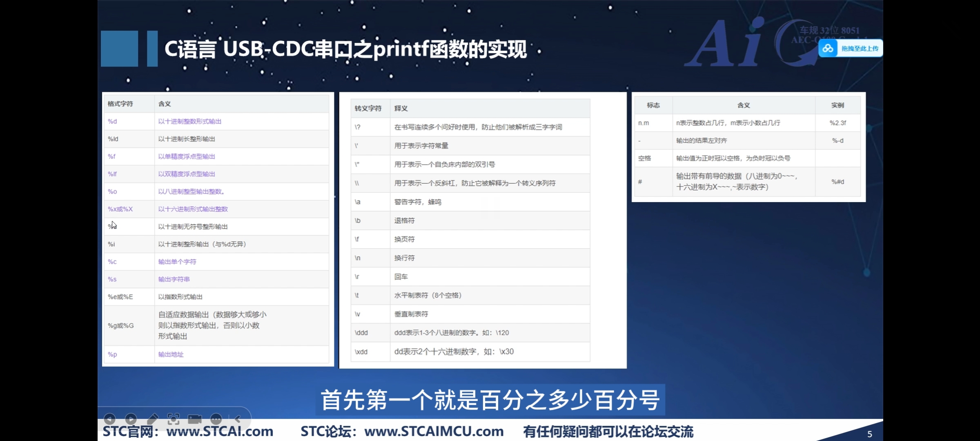The height and width of the screenshot is (441, 980).
Task: Click the %f format specifier link
Action: [111, 156]
